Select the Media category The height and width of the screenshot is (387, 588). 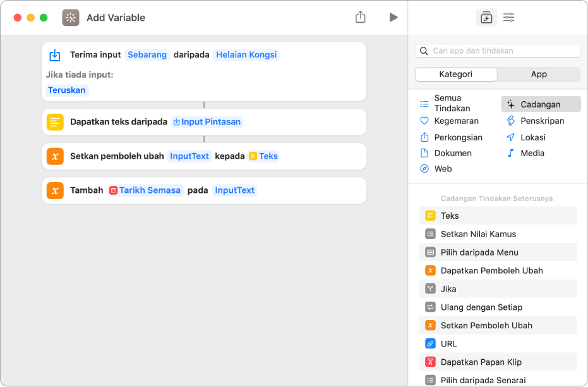tap(532, 153)
